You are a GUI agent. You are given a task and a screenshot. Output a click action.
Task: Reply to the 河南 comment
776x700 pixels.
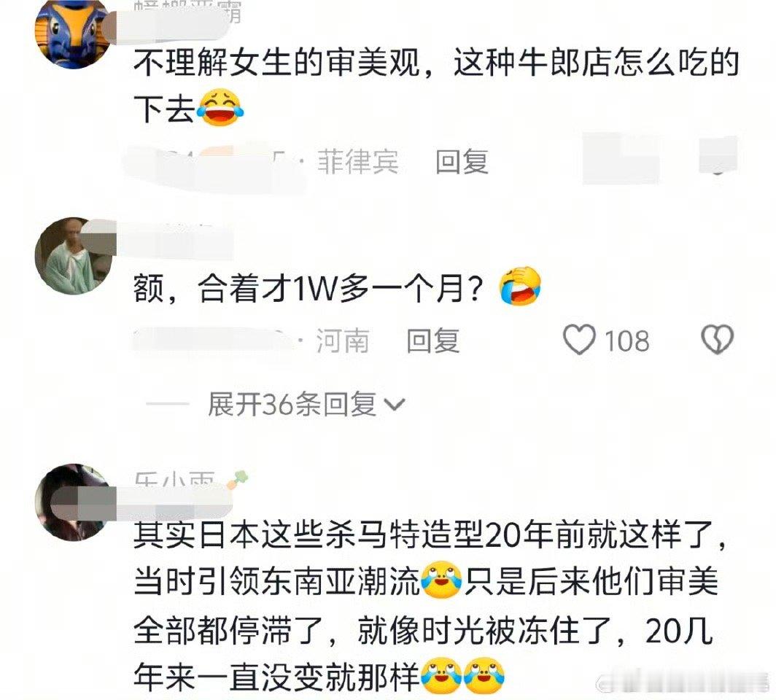click(x=432, y=341)
